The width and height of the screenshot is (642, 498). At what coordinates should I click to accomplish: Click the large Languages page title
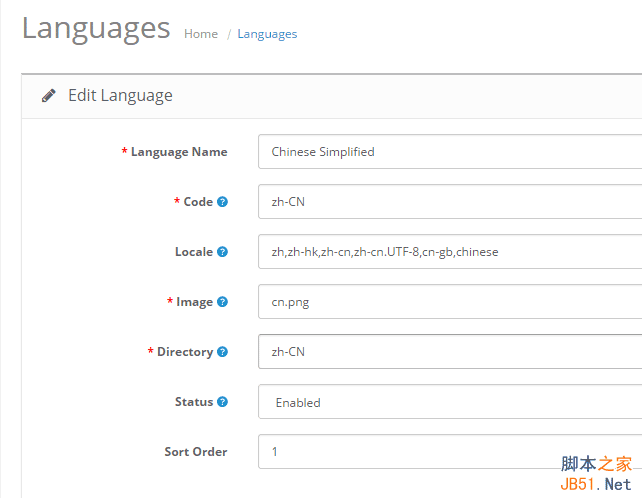click(96, 28)
